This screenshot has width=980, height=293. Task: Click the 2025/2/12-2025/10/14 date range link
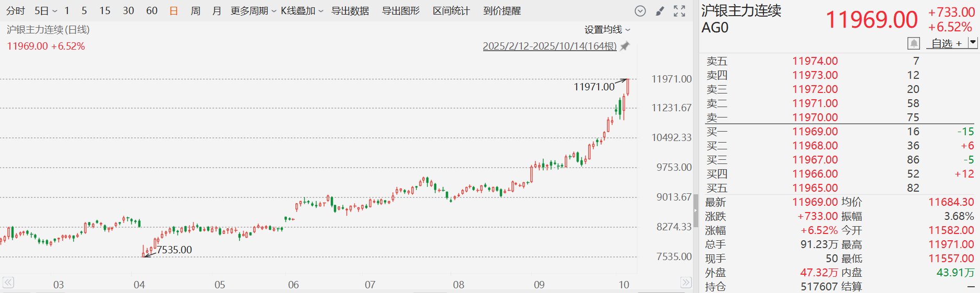pyautogui.click(x=549, y=46)
